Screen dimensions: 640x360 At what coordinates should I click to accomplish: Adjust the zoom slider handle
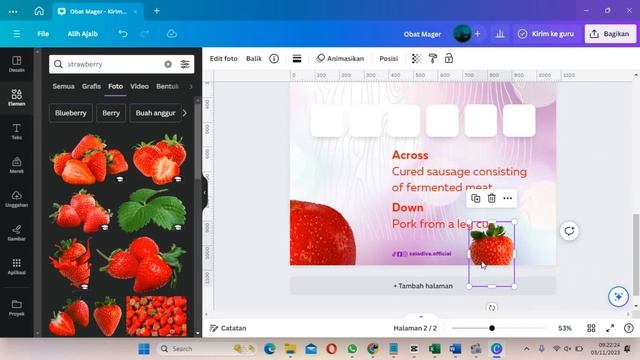coord(492,328)
